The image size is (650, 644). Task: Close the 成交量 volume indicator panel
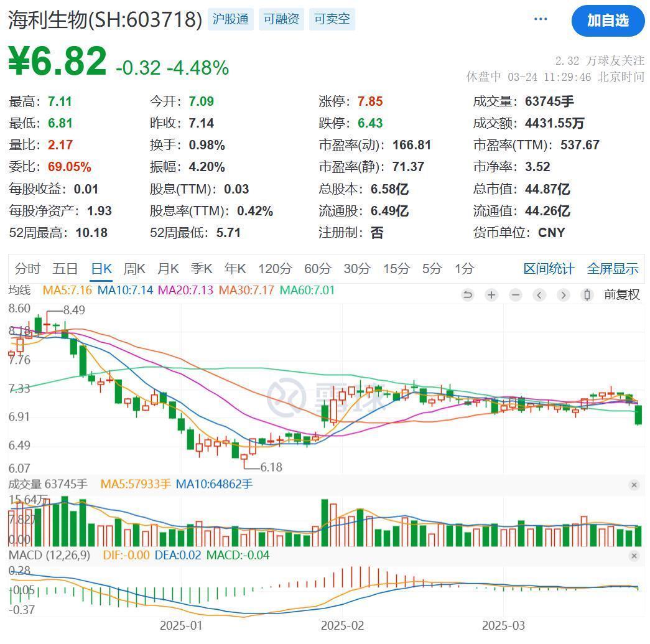[634, 485]
